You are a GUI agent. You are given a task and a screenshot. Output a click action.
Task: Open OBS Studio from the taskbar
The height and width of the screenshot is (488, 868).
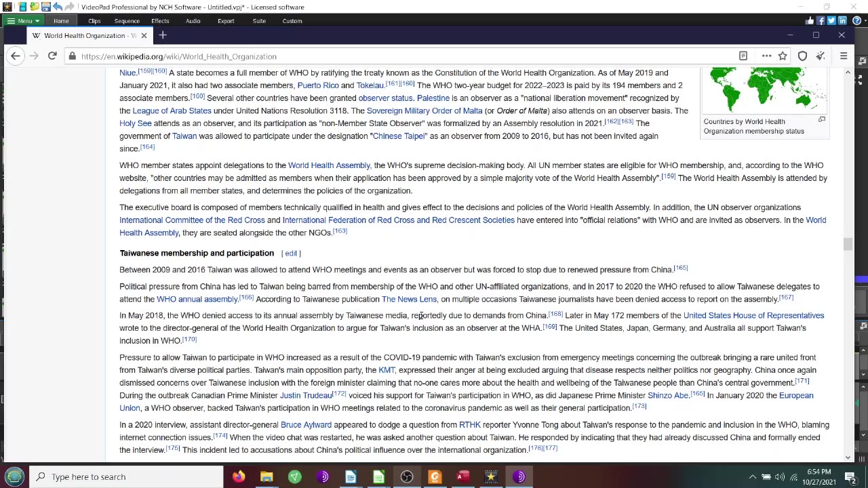[x=407, y=476]
